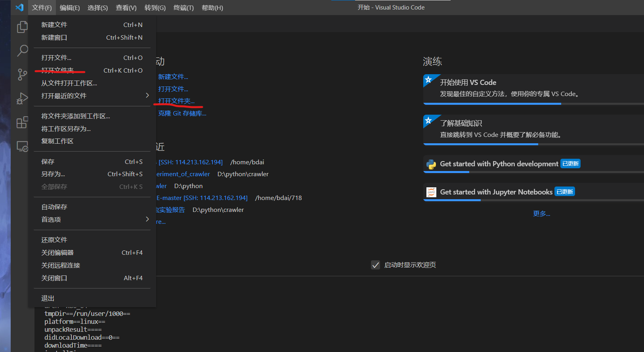Image resolution: width=644 pixels, height=352 pixels.
Task: Click progress bar under Python development card
Action: click(x=533, y=172)
